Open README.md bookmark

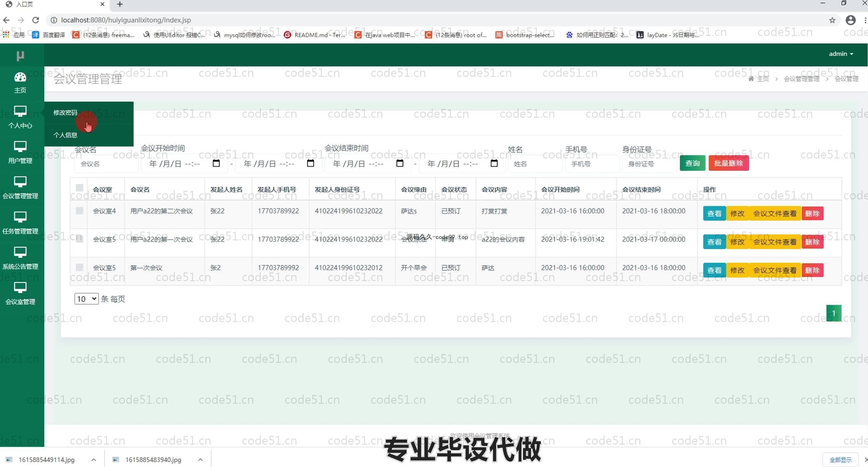[314, 35]
